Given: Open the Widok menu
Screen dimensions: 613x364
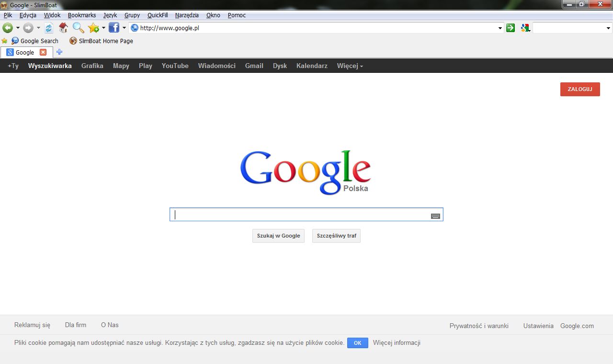Looking at the screenshot, I should 52,15.
